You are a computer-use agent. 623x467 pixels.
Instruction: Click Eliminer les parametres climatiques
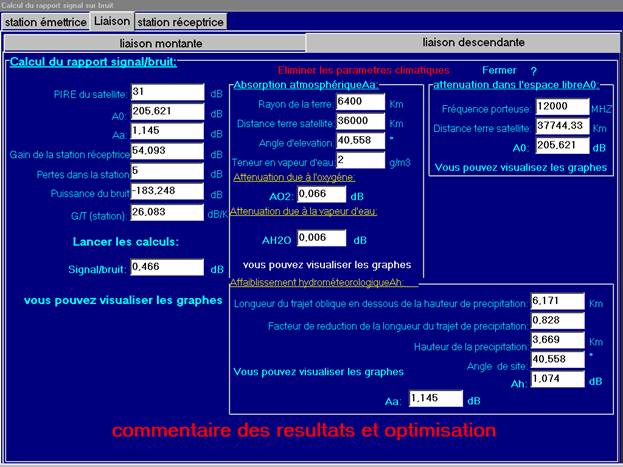point(363,70)
